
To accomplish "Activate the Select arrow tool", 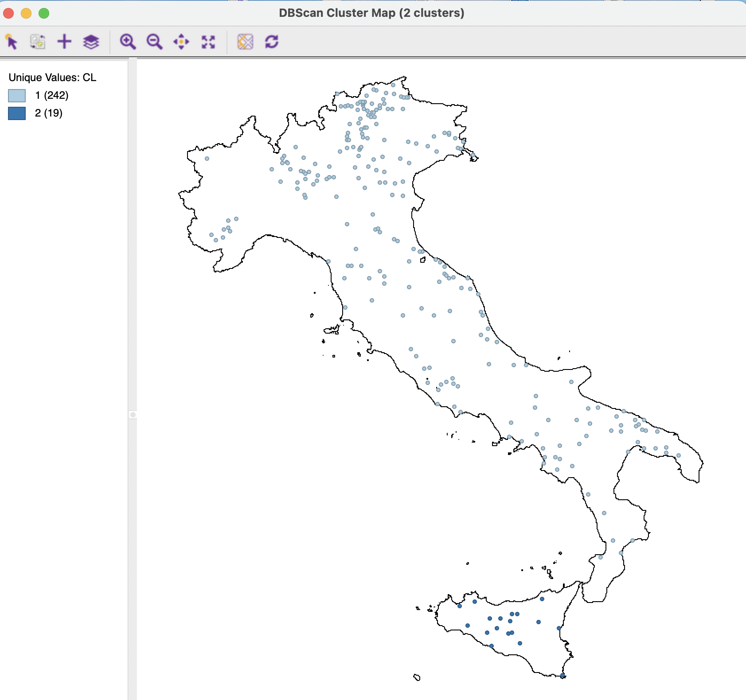I will (12, 42).
